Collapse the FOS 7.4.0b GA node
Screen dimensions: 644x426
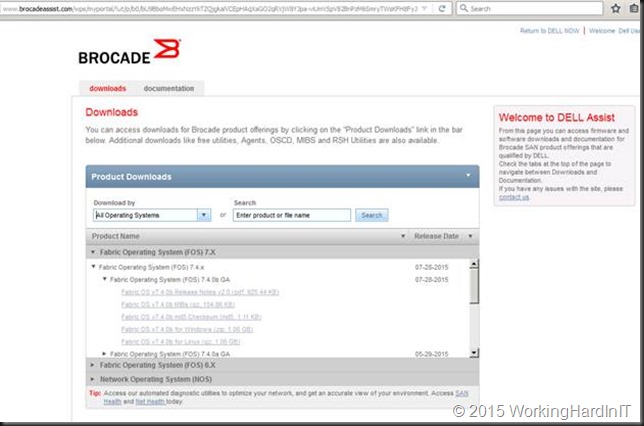104,279
